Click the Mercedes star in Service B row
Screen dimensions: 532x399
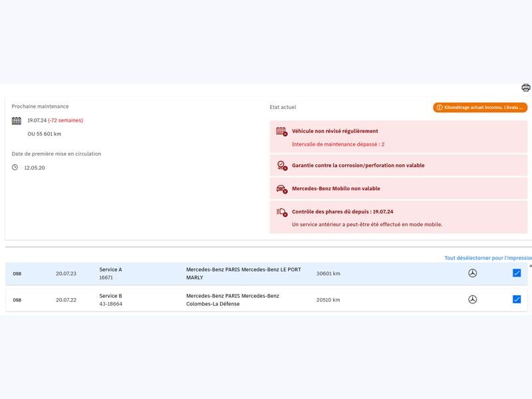(472, 300)
